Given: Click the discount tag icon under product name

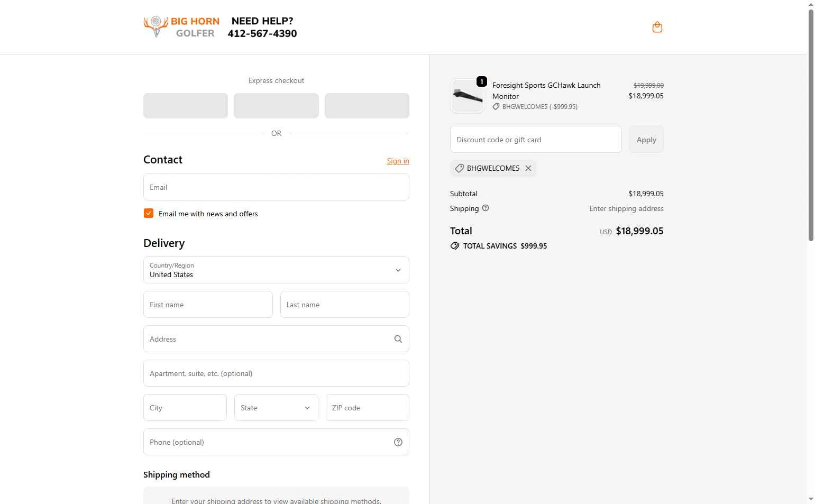Looking at the screenshot, I should [x=496, y=106].
